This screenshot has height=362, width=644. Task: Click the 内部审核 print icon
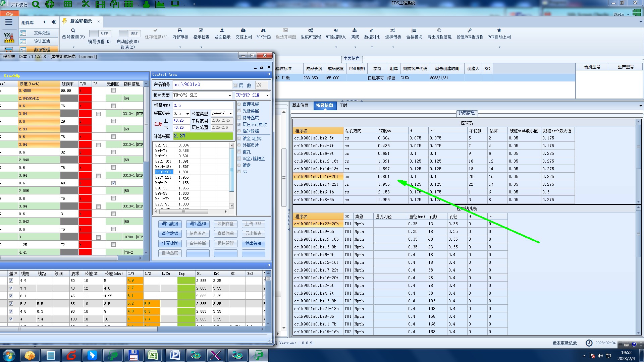pyautogui.click(x=180, y=31)
